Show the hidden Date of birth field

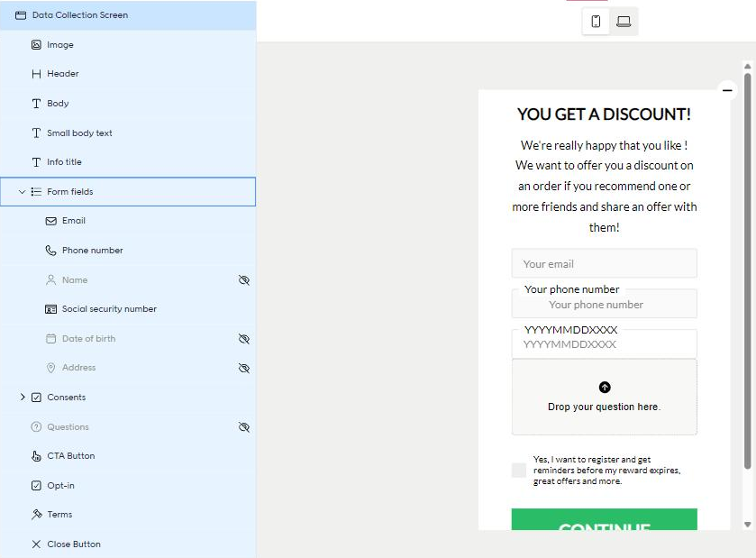pyautogui.click(x=244, y=339)
